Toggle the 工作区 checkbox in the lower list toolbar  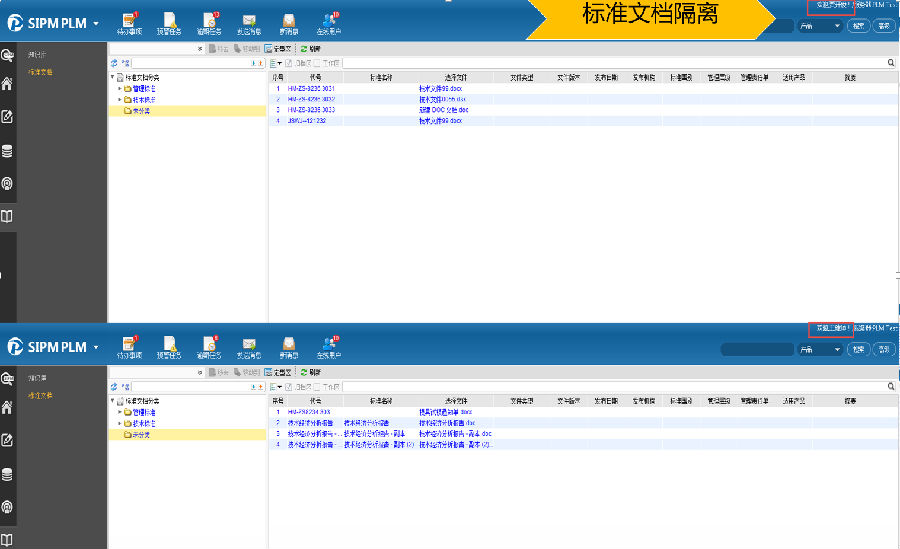318,386
